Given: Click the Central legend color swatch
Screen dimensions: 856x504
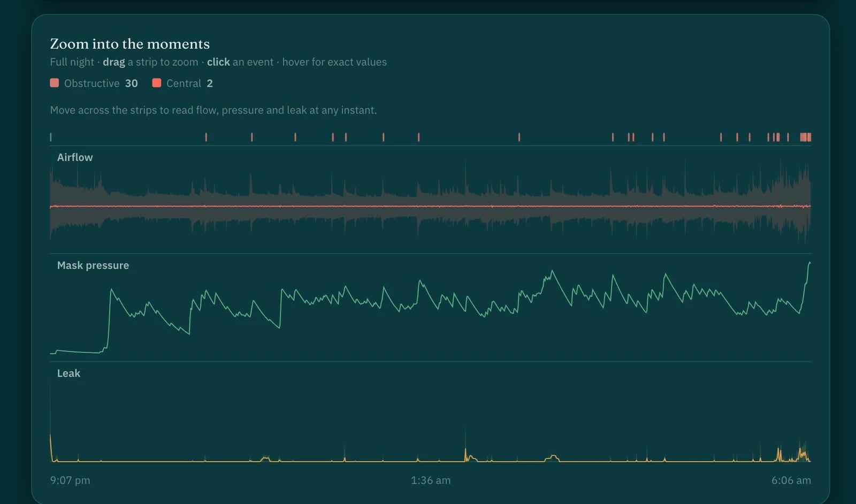Looking at the screenshot, I should tap(157, 83).
